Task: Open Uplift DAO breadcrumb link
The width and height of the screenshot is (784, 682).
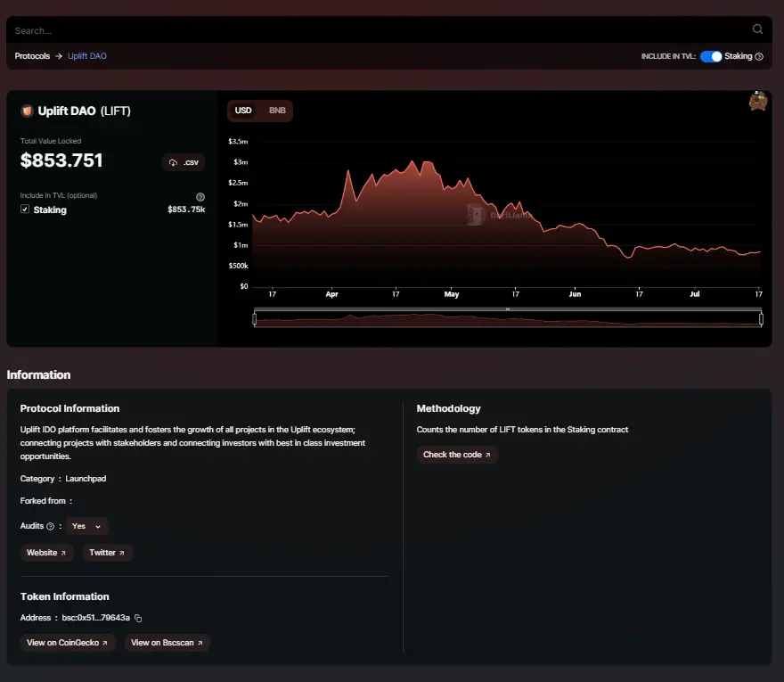Action: tap(87, 56)
